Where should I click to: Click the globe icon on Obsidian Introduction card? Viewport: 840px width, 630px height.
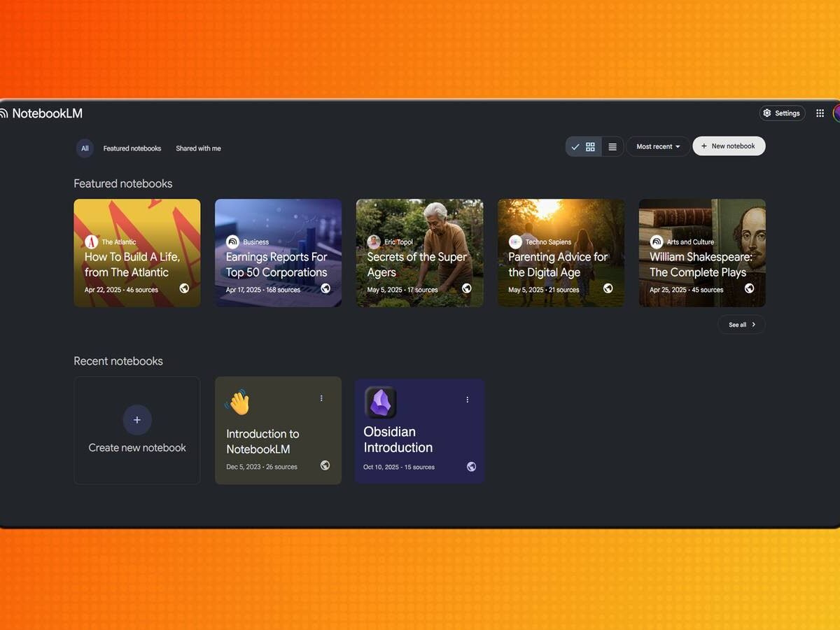tap(471, 467)
